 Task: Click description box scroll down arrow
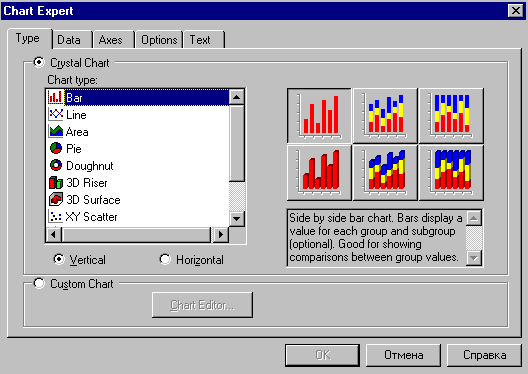(x=474, y=258)
